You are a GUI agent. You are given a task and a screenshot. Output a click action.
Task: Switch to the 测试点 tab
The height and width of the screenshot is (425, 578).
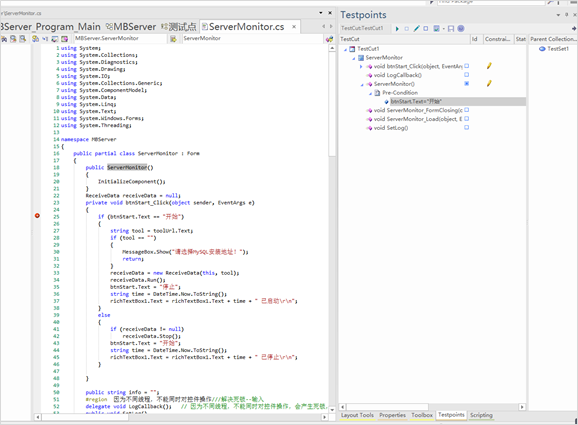tap(179, 27)
